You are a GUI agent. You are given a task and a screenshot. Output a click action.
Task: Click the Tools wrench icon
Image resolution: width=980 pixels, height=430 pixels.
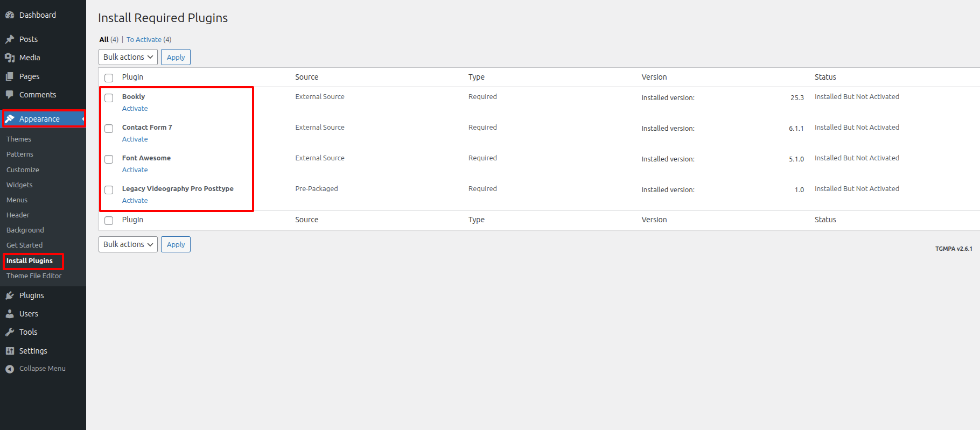[x=10, y=332]
